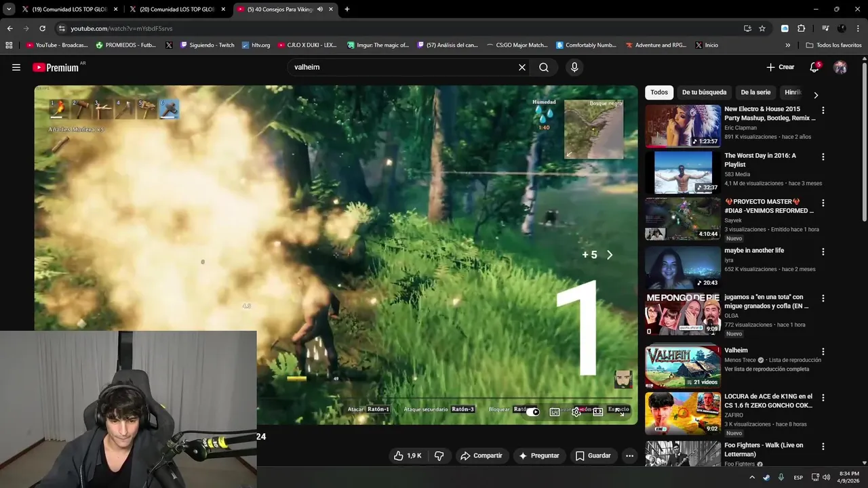Reload the current page

42,28
